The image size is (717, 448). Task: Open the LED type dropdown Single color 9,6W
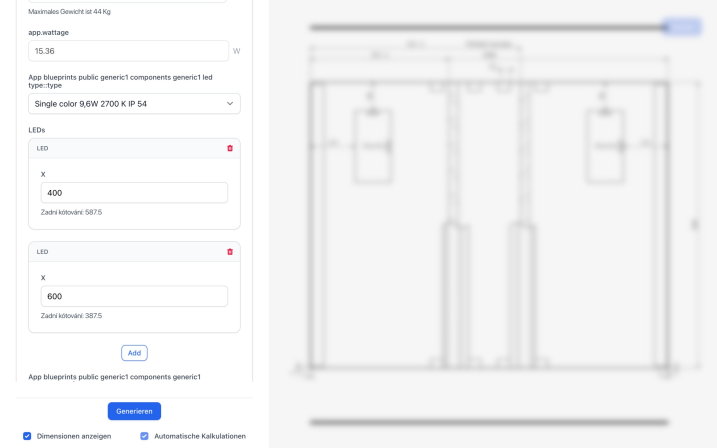point(134,104)
